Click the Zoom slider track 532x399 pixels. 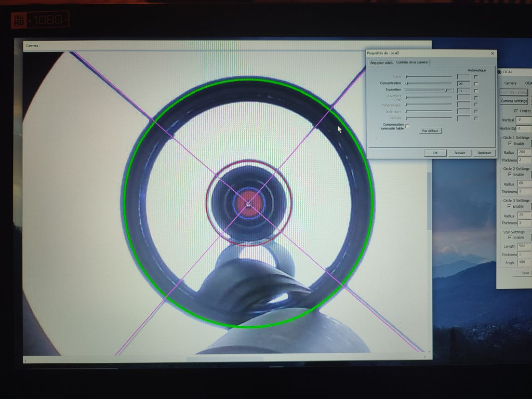(x=429, y=77)
